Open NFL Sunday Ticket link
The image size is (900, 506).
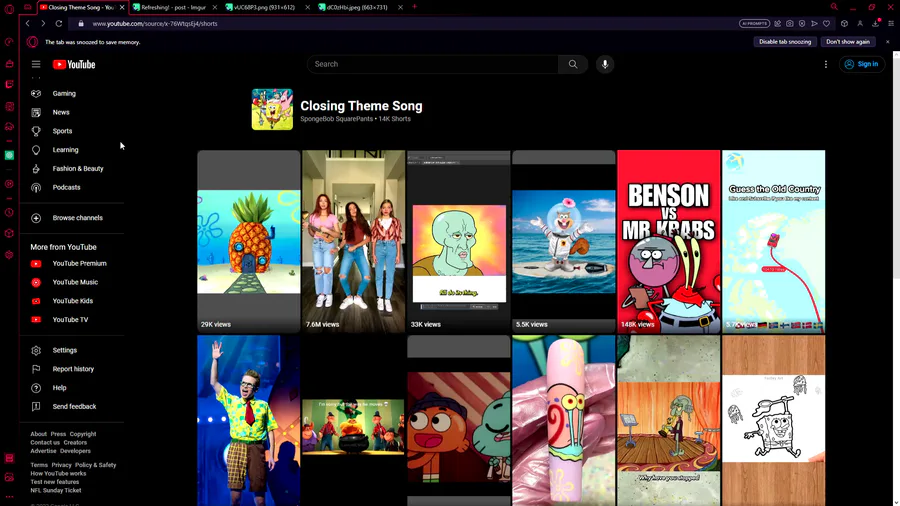point(56,491)
